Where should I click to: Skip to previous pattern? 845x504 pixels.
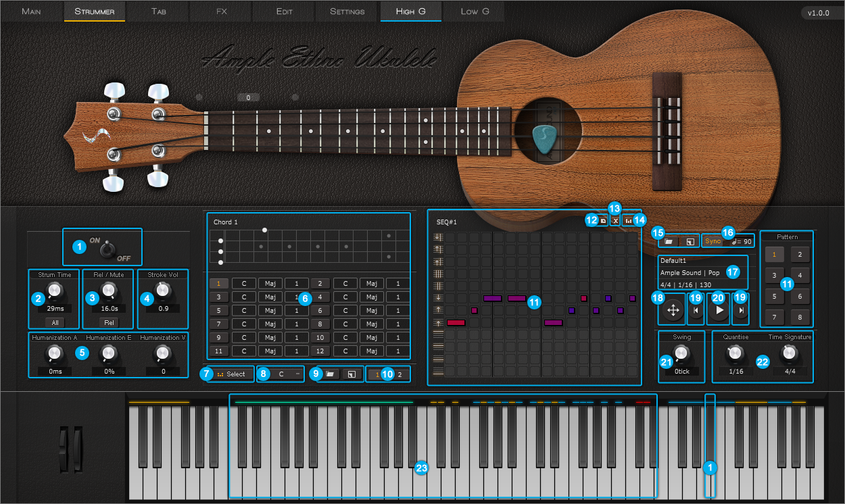point(694,310)
